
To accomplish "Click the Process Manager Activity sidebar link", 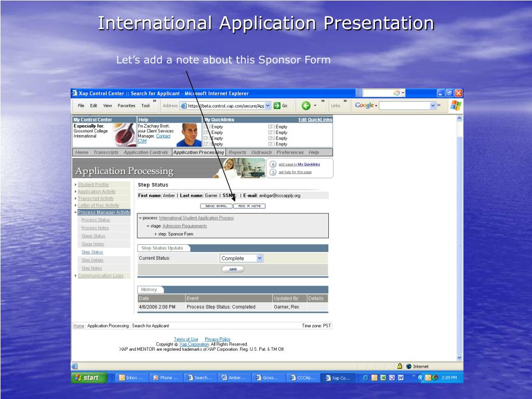I will [x=104, y=212].
